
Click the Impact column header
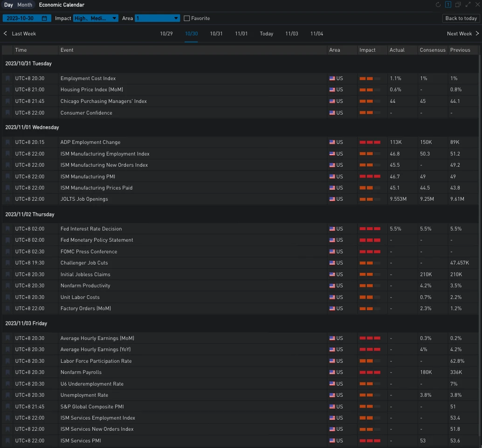367,50
